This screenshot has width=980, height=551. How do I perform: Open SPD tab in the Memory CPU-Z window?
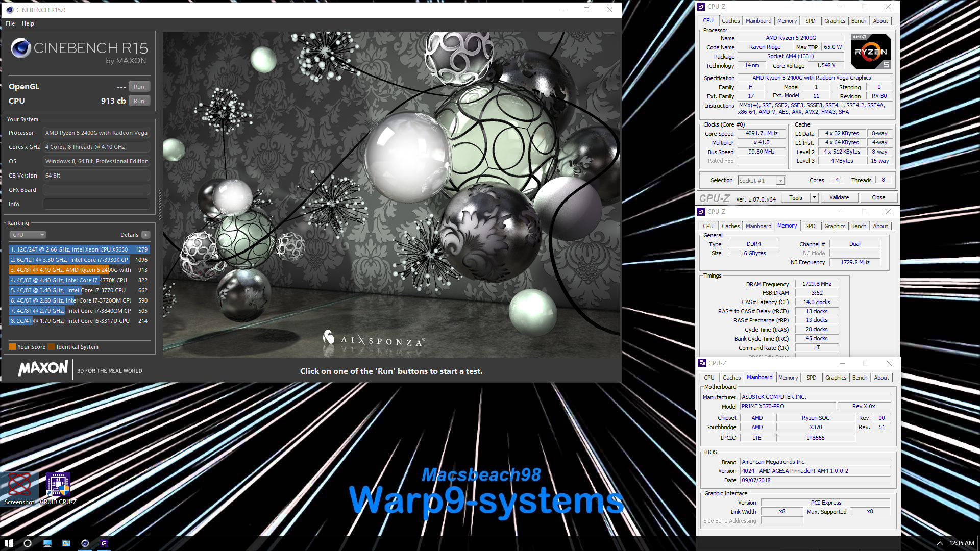click(810, 226)
